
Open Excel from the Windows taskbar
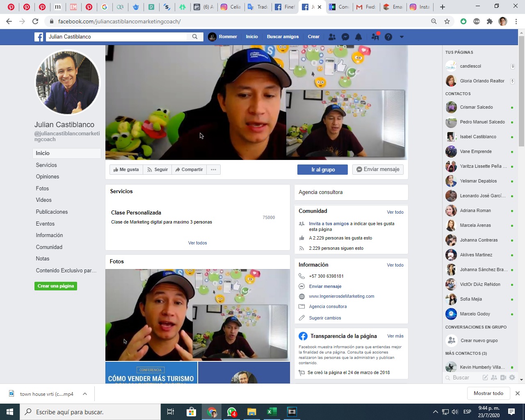[272, 412]
